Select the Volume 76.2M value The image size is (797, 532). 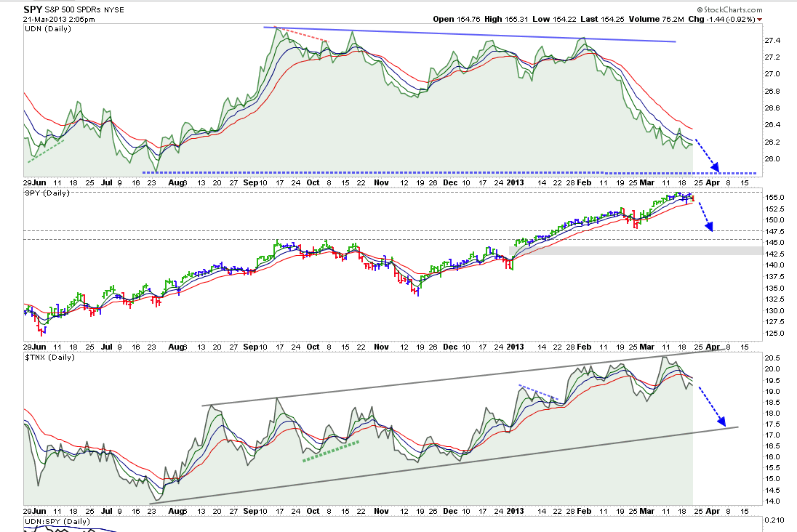coord(673,19)
